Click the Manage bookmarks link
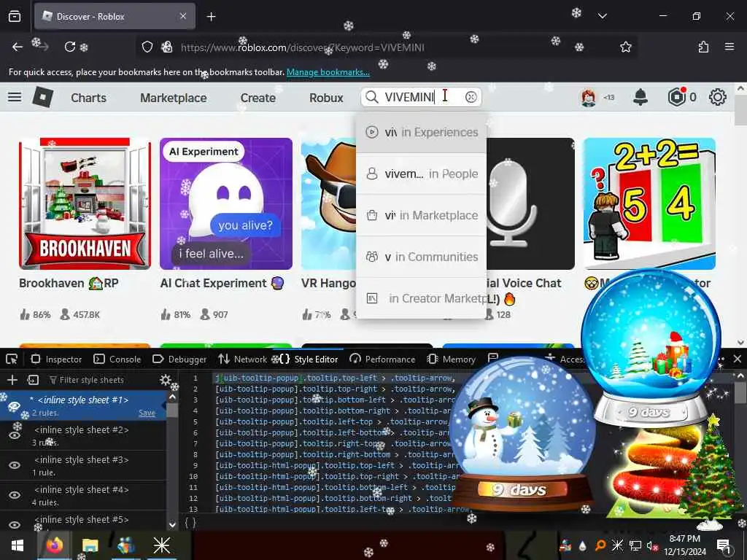This screenshot has width=747, height=560. [328, 72]
